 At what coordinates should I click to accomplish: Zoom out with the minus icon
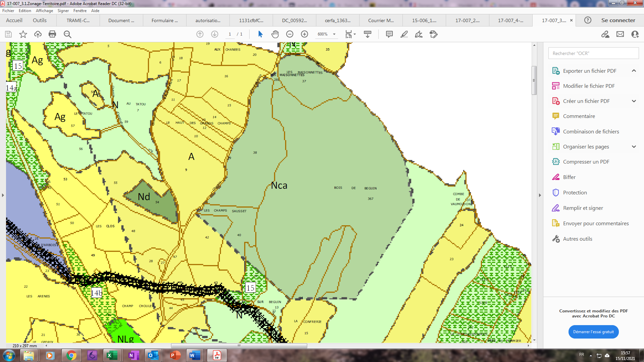pyautogui.click(x=290, y=34)
